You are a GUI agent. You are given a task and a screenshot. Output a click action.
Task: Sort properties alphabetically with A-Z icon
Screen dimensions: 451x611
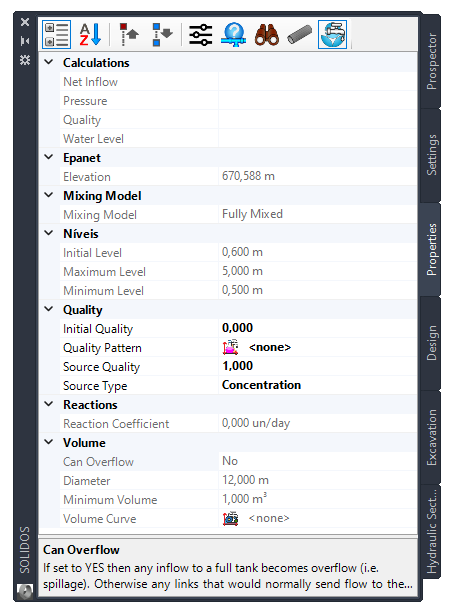coord(90,35)
